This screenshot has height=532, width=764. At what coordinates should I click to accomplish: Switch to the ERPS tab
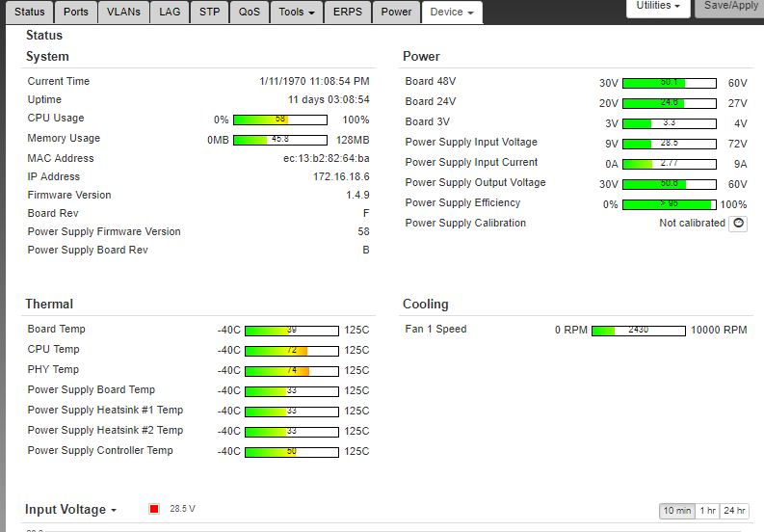pyautogui.click(x=348, y=13)
